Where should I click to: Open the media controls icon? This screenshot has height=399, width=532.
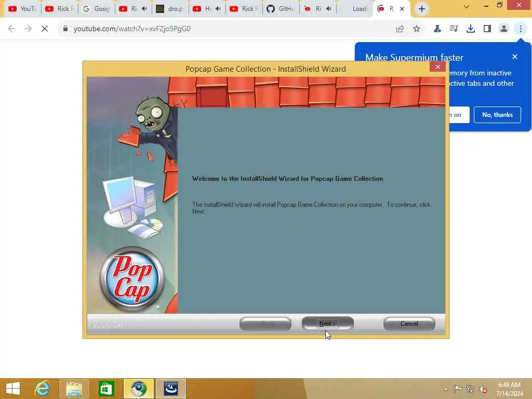point(454,29)
